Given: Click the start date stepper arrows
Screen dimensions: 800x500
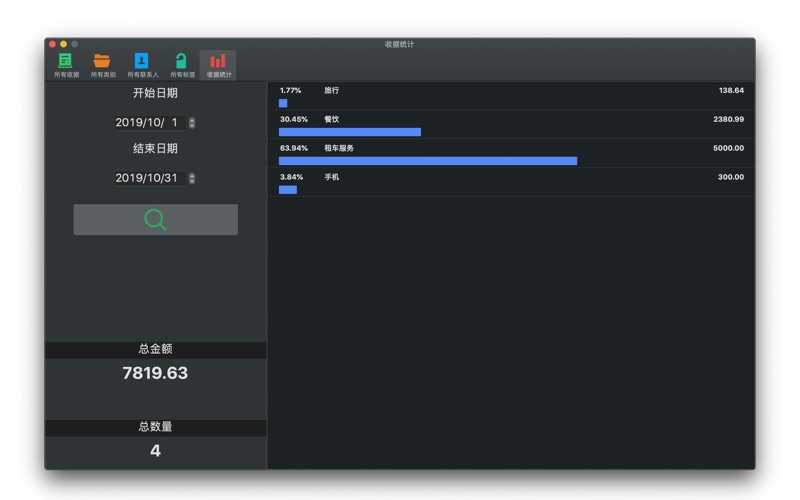Looking at the screenshot, I should pos(192,123).
